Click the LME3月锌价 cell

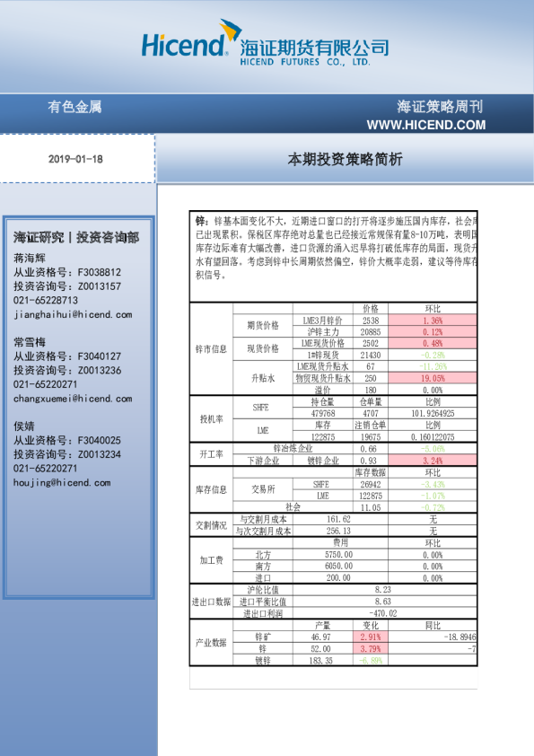click(322, 321)
